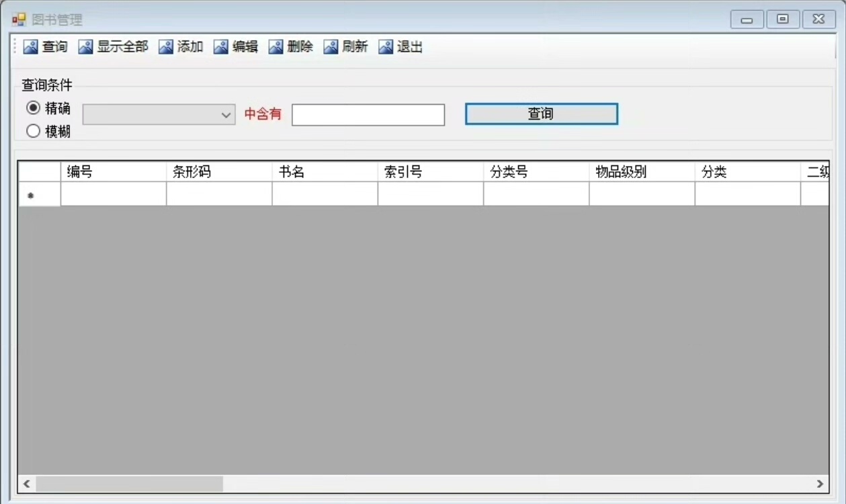Click the 编号 column header
This screenshot has width=846, height=504.
pos(114,172)
